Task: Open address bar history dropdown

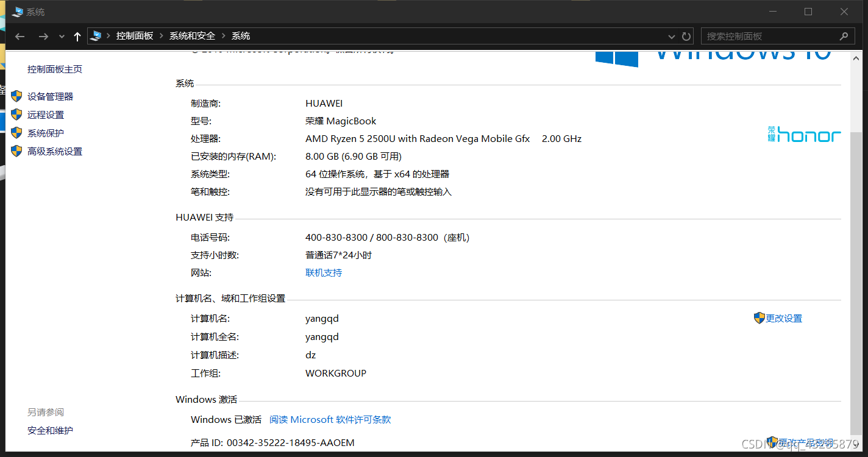Action: coord(672,37)
